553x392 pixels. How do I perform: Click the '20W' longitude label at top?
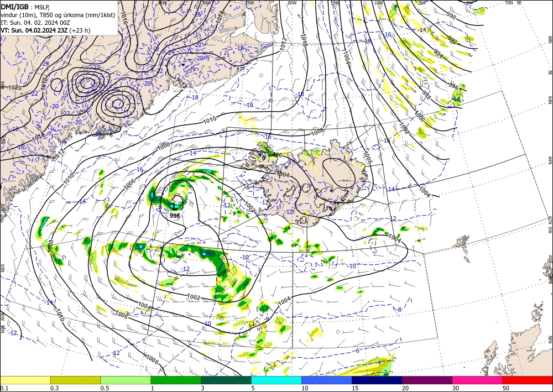coord(291,2)
